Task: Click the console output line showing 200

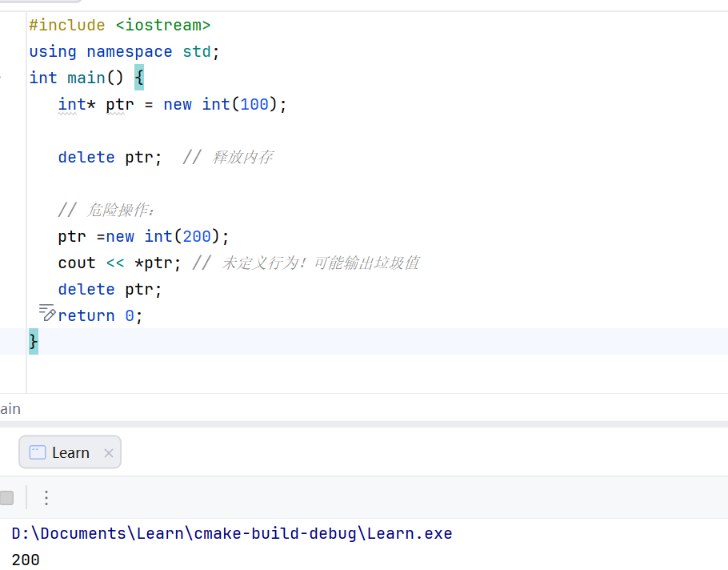Action: coord(26,560)
